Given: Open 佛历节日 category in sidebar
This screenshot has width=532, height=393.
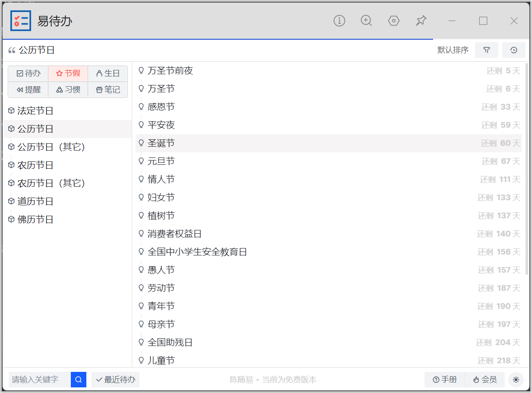Looking at the screenshot, I should [x=35, y=220].
